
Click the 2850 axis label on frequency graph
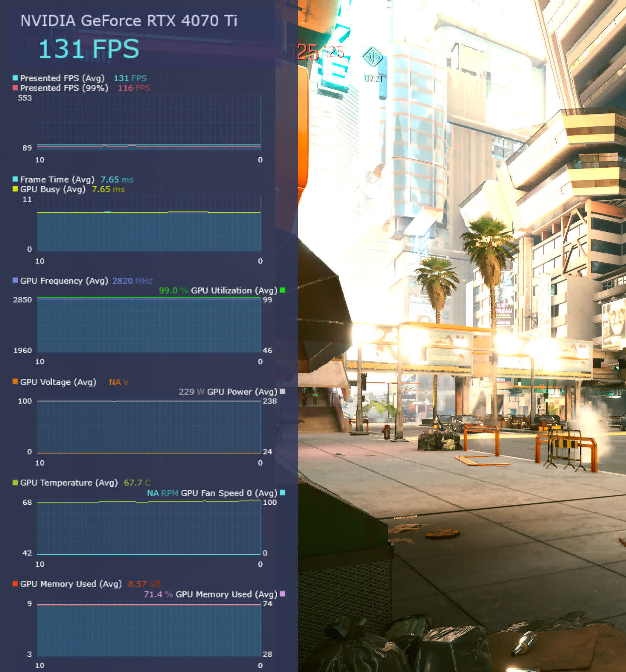[23, 300]
